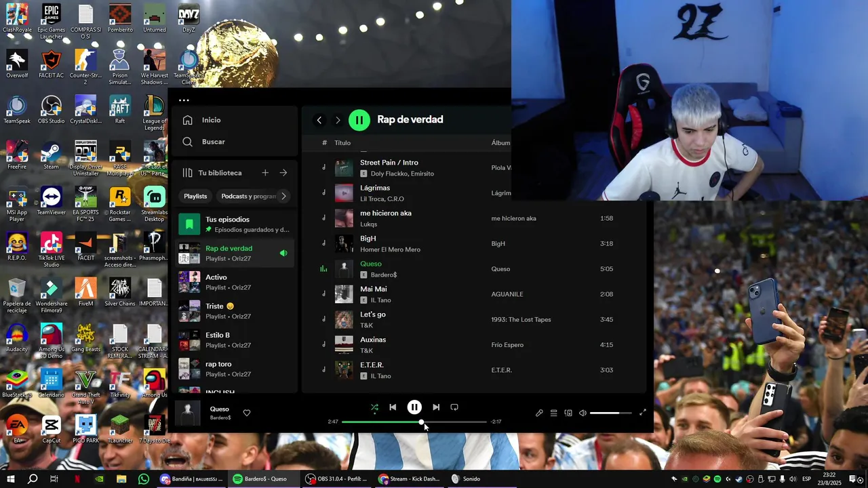Open Estilo B playlist
Screen dimensions: 868x488
point(235,340)
